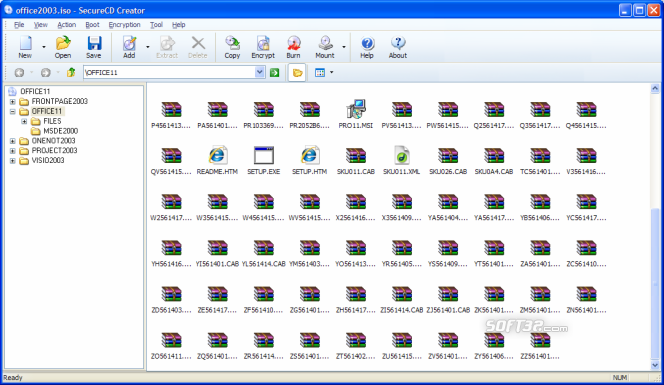Click the green Go arrow beside the path
Image resolution: width=664 pixels, height=385 pixels.
(274, 72)
